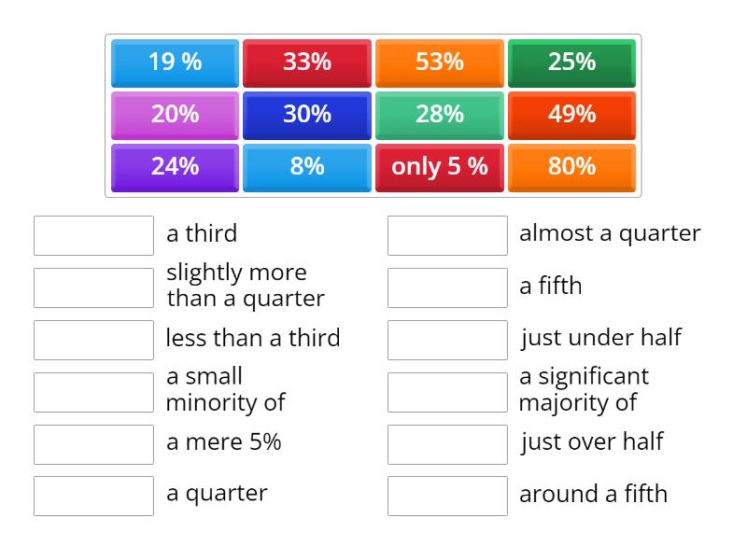
Task: Click the answer box beside 'just over half'
Action: coord(447,443)
